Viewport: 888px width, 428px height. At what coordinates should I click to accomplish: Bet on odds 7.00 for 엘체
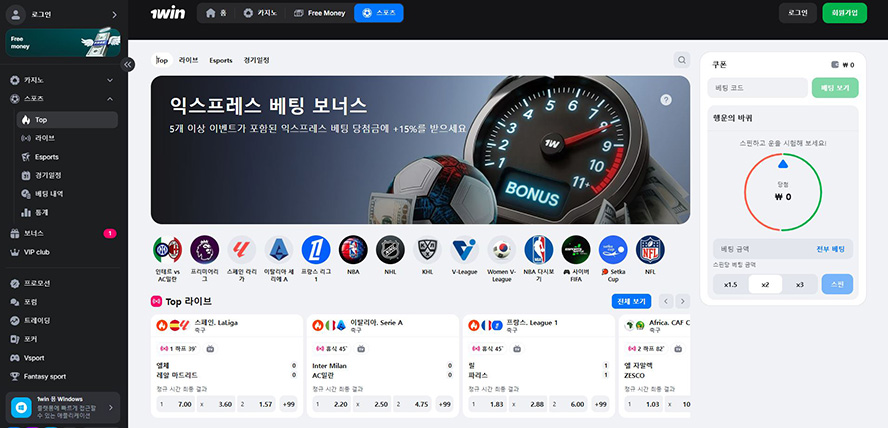pyautogui.click(x=176, y=404)
